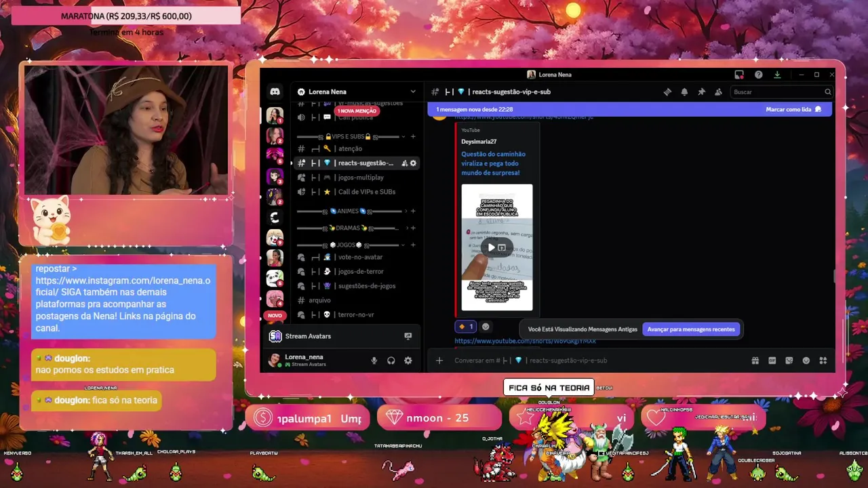Screen dimensions: 868x488
Task: Open Stream Avatars activity panel icon
Action: 408,336
